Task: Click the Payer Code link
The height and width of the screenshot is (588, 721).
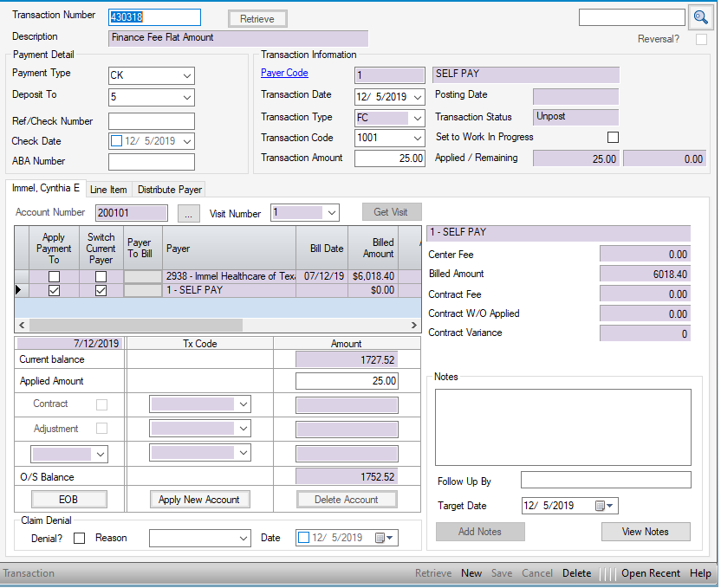Action: [x=284, y=74]
